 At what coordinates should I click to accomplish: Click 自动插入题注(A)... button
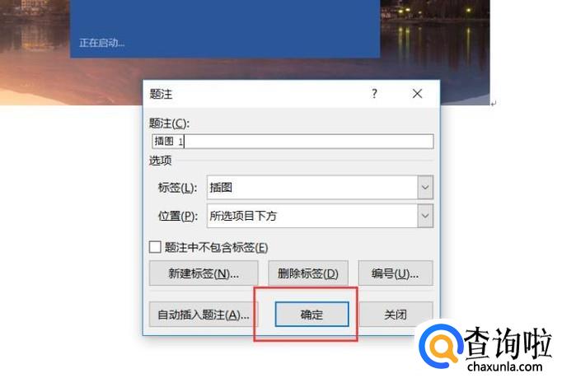(x=204, y=315)
